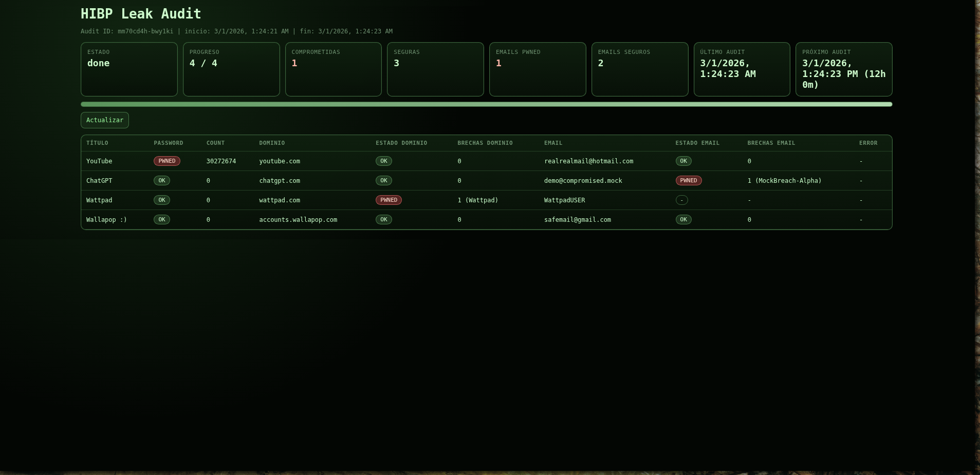Click Wallapop's domain status OK badge
The image size is (980, 475).
pyautogui.click(x=384, y=220)
